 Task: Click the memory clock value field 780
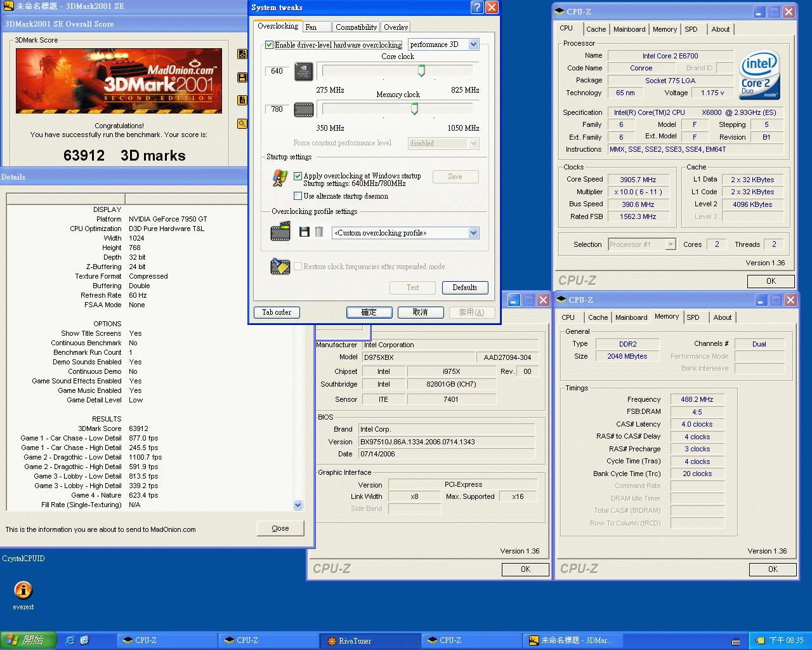point(277,109)
